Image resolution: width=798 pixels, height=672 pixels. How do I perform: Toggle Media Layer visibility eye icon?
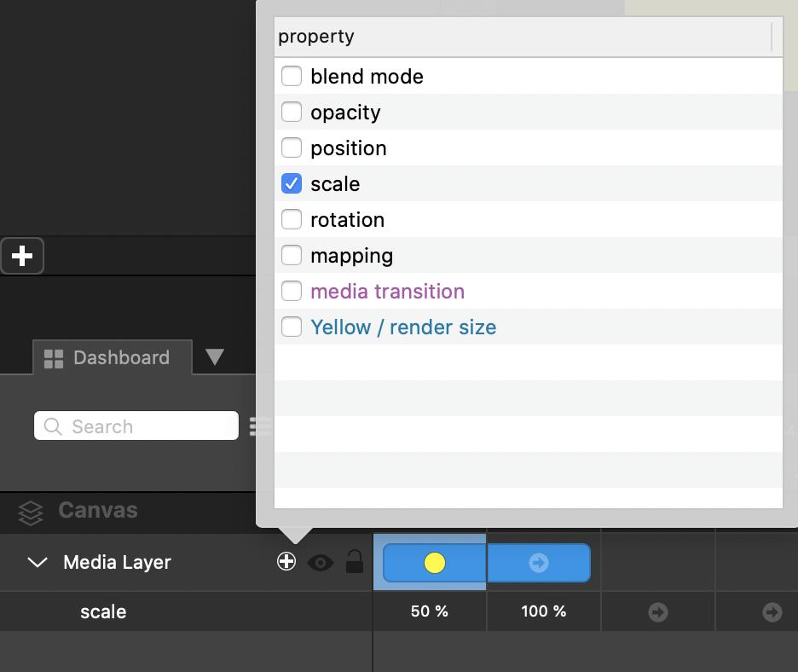321,562
